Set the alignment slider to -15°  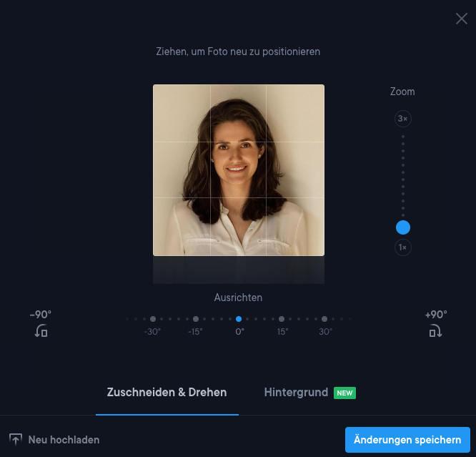point(196,319)
